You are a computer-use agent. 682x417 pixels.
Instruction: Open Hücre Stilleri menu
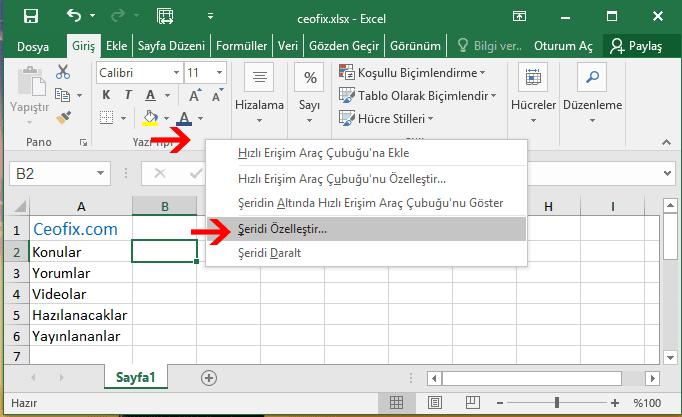point(386,118)
